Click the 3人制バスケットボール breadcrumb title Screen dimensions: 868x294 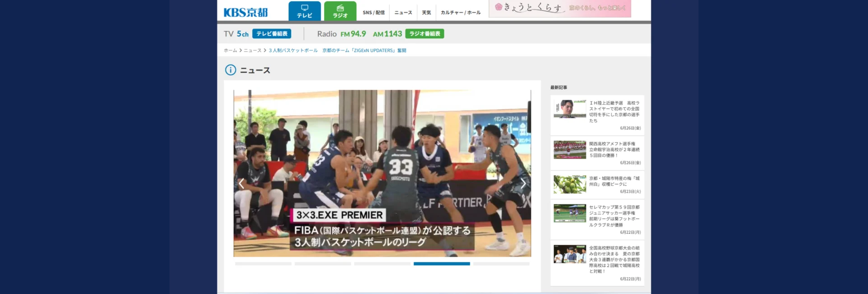click(337, 51)
